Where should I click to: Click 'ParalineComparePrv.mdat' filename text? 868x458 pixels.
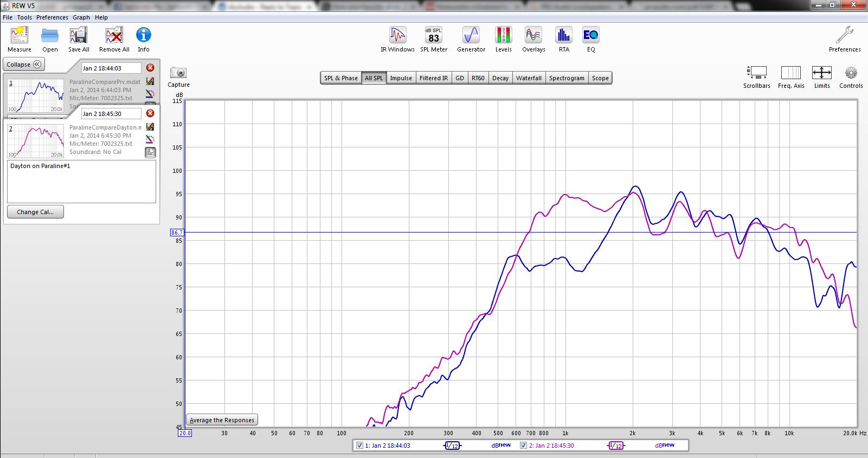click(105, 82)
